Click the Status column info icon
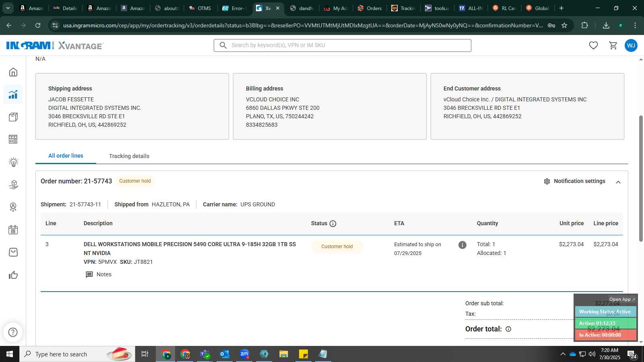 click(333, 224)
